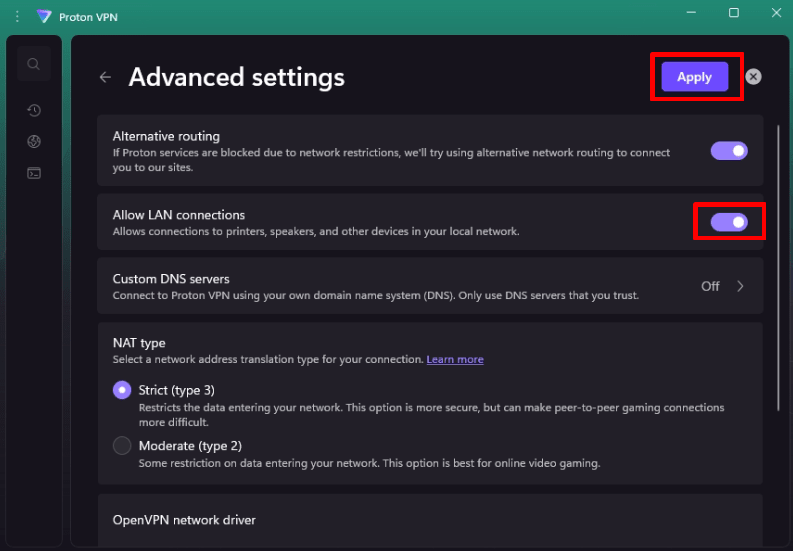Click the OpenVPN network driver heading
The image size is (793, 551).
pyautogui.click(x=184, y=520)
